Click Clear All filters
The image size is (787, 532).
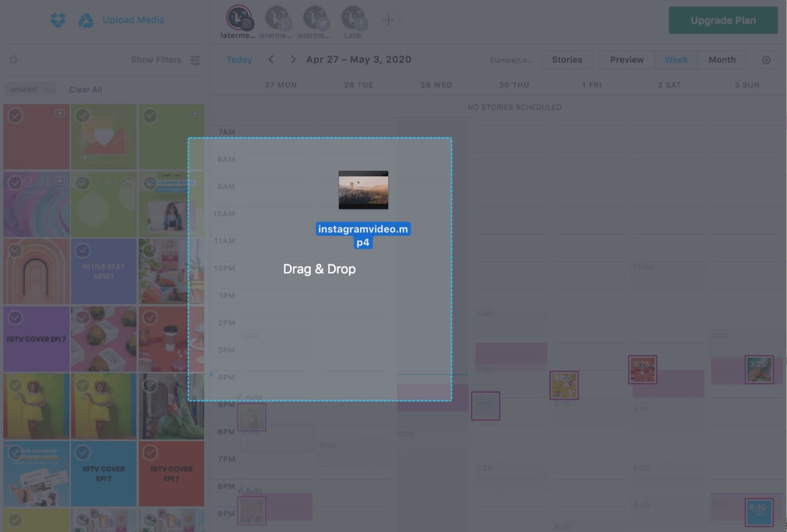(x=86, y=89)
